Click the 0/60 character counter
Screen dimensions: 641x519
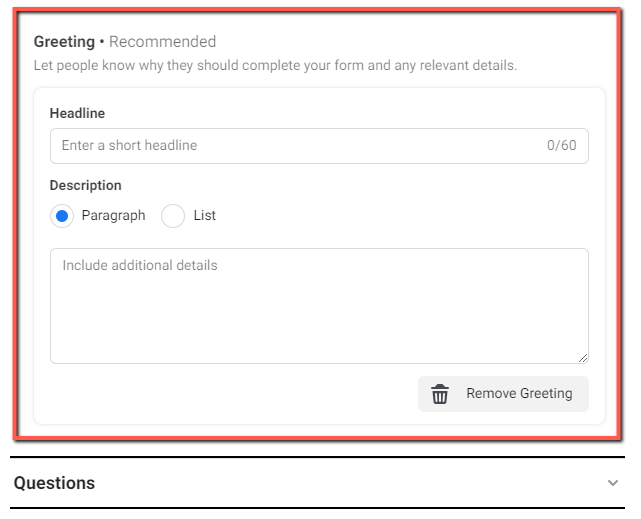[562, 145]
